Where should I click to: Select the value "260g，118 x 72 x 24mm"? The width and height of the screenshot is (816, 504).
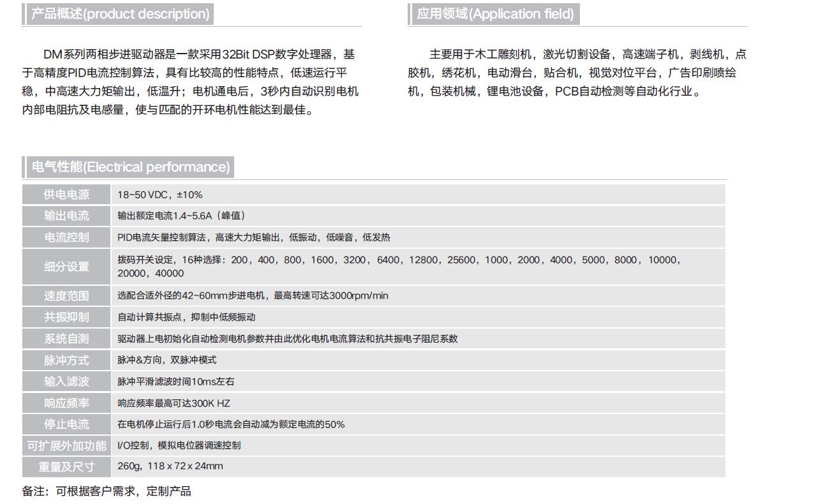[170, 466]
